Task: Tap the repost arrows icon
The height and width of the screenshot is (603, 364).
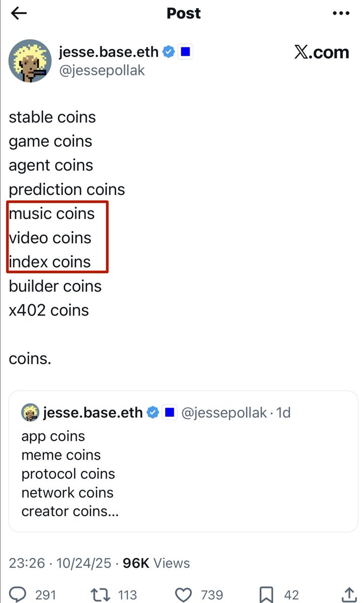Action: click(x=101, y=595)
